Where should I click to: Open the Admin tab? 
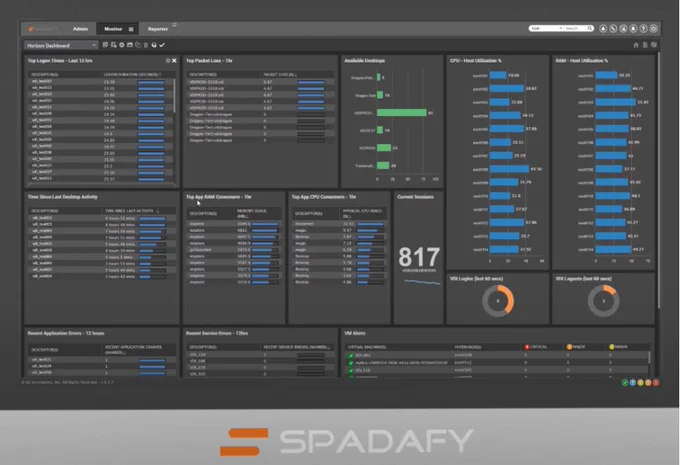[80, 29]
